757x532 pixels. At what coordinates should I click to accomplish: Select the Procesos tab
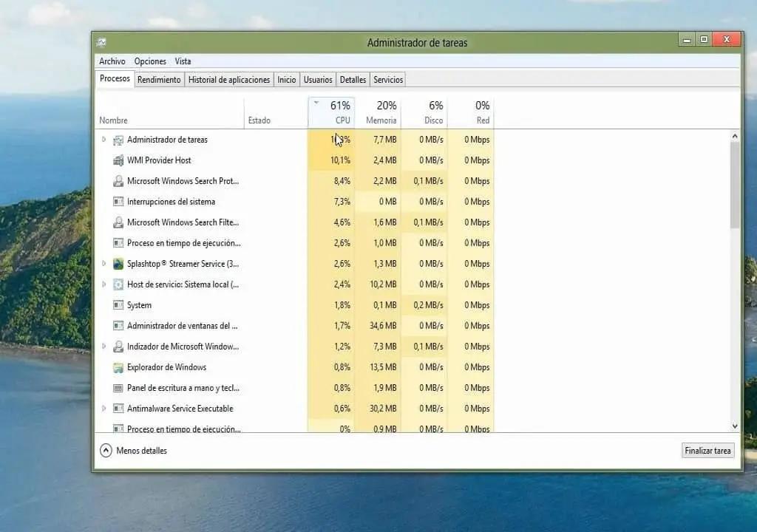115,78
